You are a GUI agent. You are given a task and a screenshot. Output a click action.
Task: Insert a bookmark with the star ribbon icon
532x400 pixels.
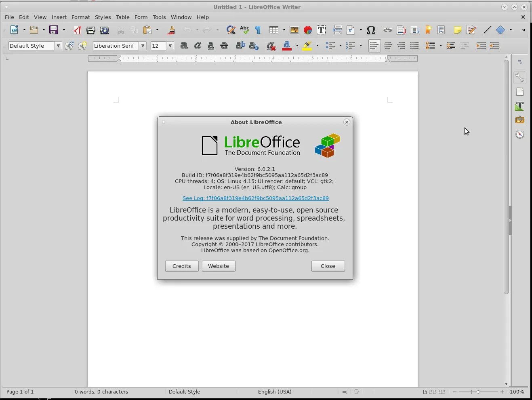[x=428, y=30]
